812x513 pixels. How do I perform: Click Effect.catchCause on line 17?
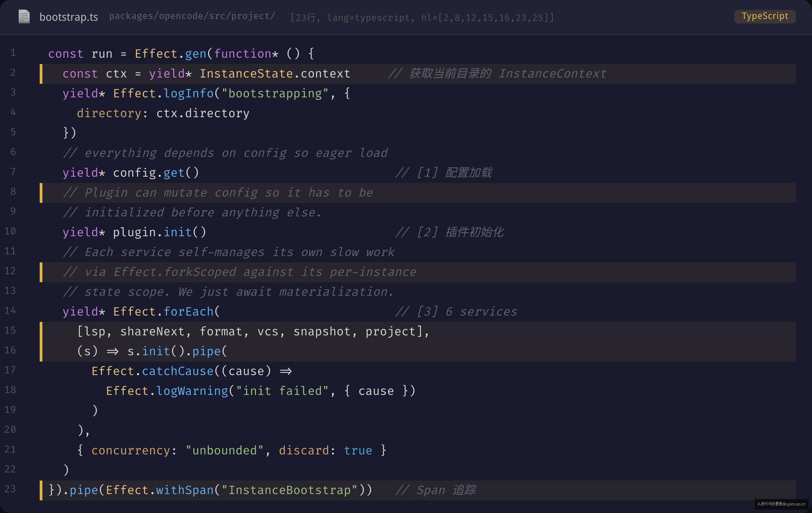[153, 371]
